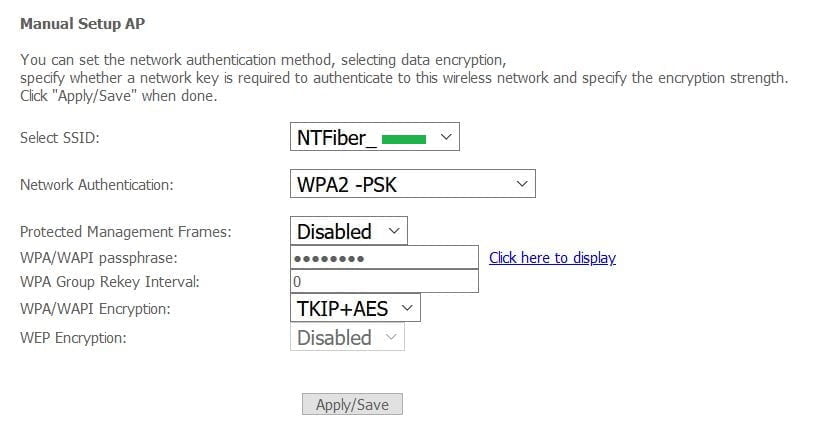
Task: Click the "WPA/WAPI Encryption:" label
Action: 97,309
